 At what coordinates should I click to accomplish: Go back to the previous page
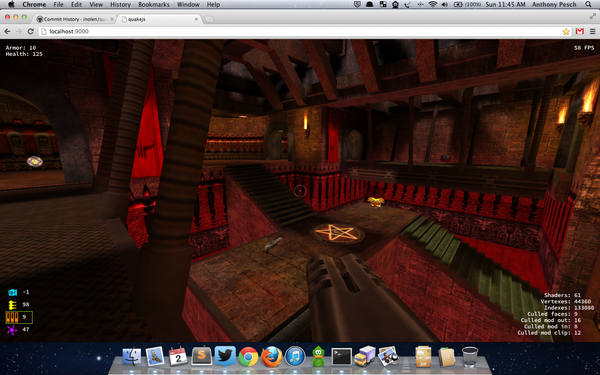[x=7, y=31]
